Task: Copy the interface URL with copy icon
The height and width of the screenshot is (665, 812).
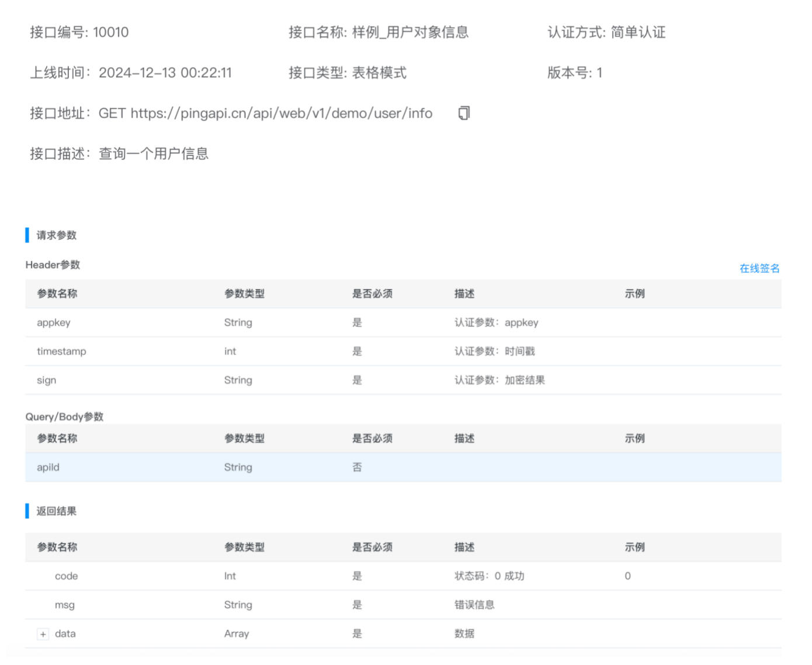Action: coord(464,113)
